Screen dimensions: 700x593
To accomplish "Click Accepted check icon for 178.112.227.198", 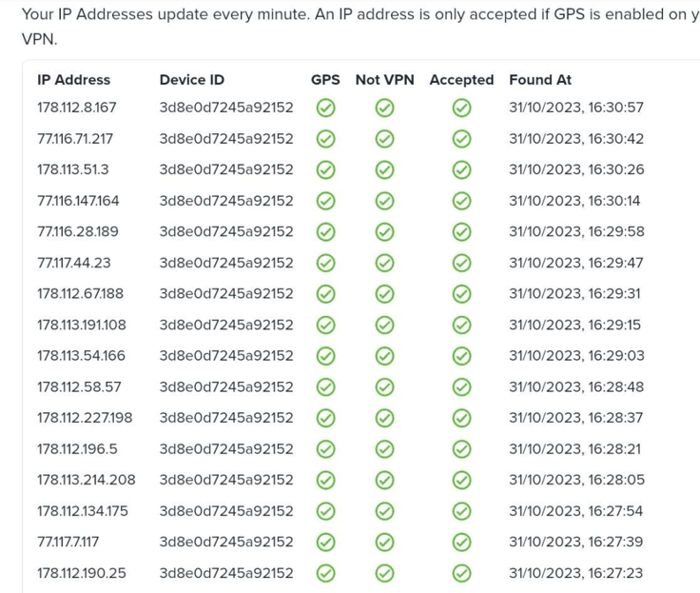I will pos(461,418).
